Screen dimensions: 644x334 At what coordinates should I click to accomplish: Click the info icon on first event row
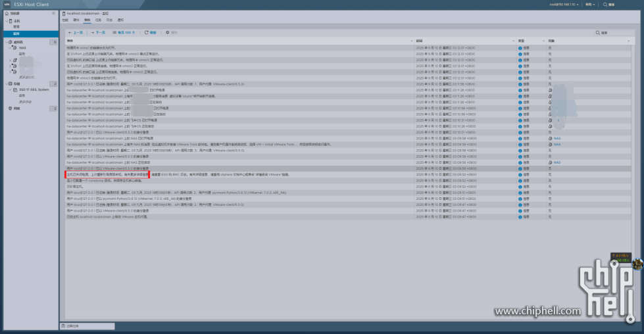520,48
